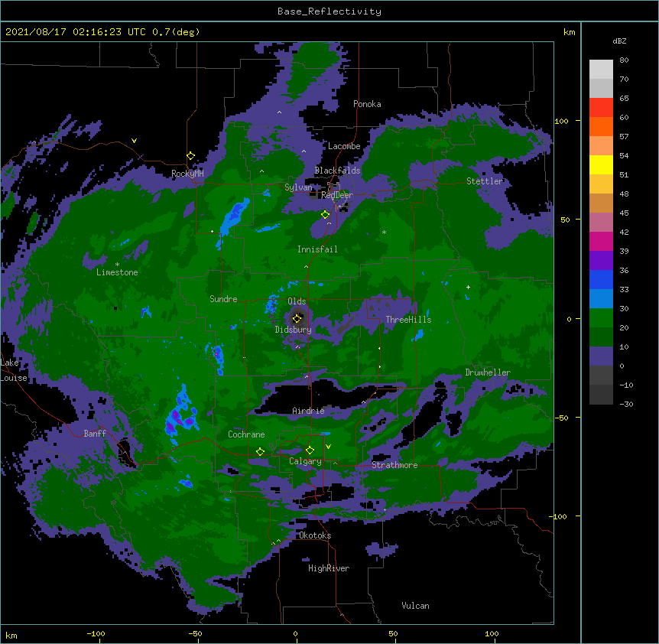The height and width of the screenshot is (644, 659).
Task: Click the yellow diamond marker below RedDeer
Action: pos(326,215)
